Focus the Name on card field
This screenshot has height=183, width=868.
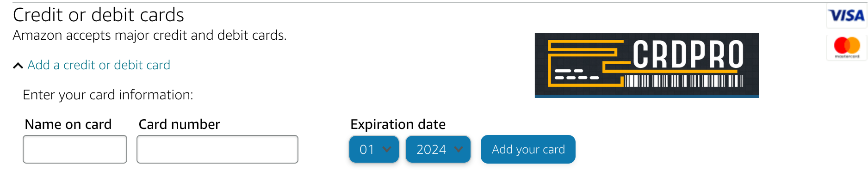coord(75,149)
